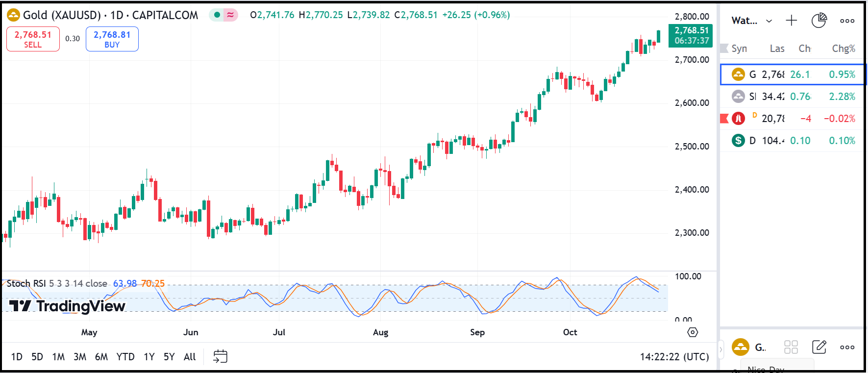The height and width of the screenshot is (373, 868).
Task: Click the pink data-approximation indicator badge
Action: (230, 15)
